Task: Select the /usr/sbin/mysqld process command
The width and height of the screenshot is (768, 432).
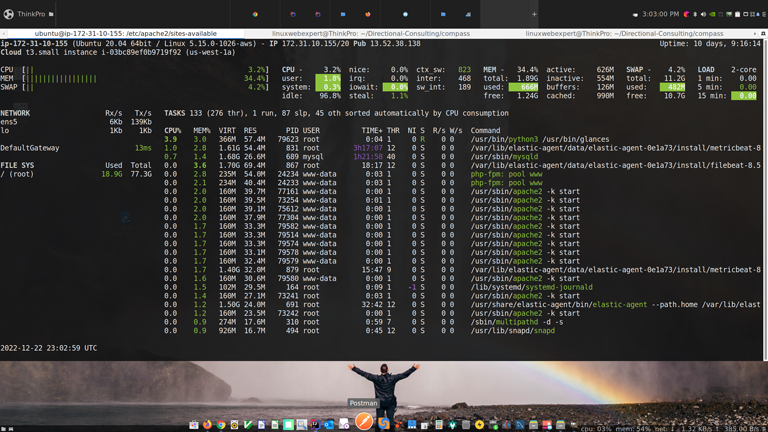Action: click(504, 157)
